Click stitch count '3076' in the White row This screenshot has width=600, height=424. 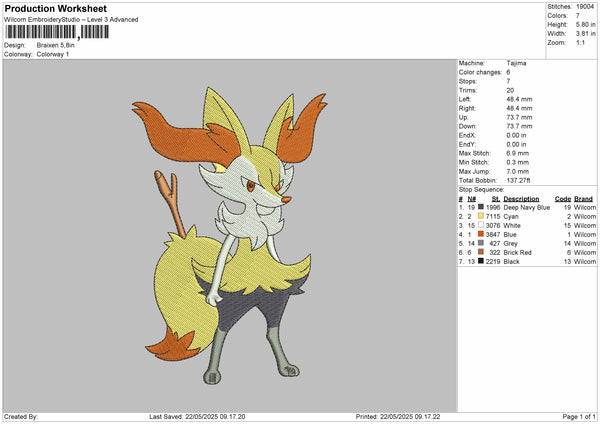point(493,225)
